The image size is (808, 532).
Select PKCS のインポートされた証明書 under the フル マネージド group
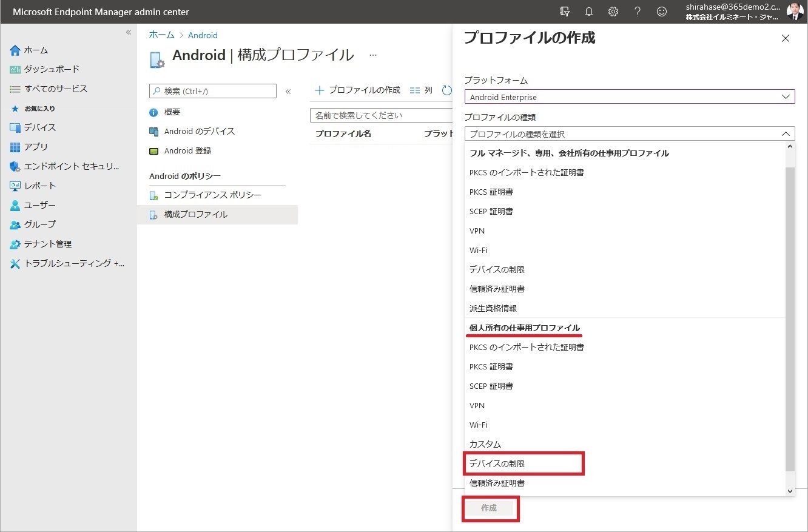[625, 172]
